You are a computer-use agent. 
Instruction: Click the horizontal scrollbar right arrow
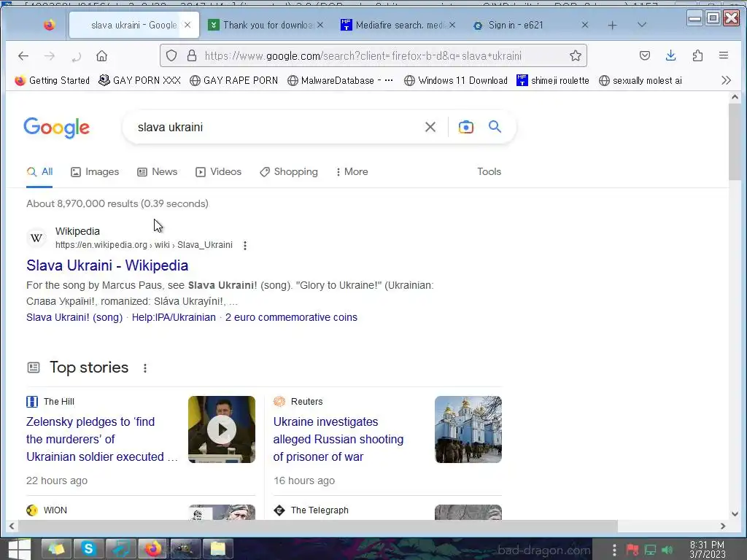tap(723, 526)
